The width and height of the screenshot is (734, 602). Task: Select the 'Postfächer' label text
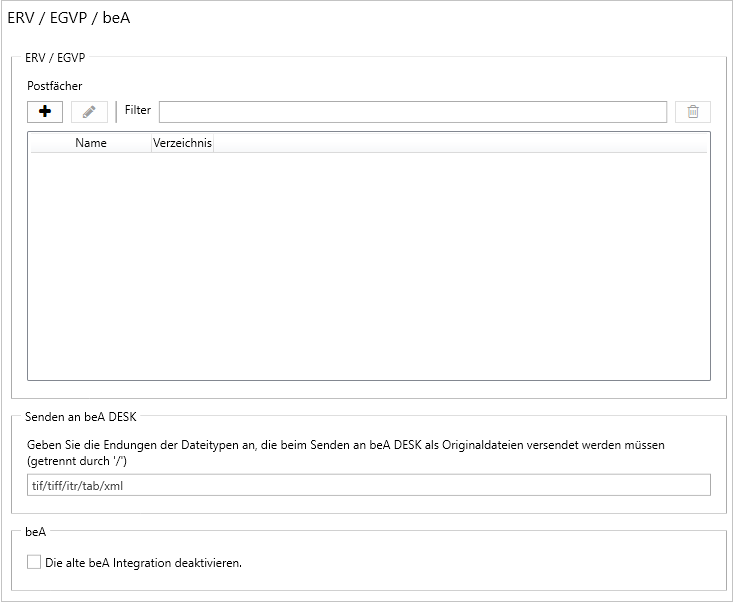(55, 86)
